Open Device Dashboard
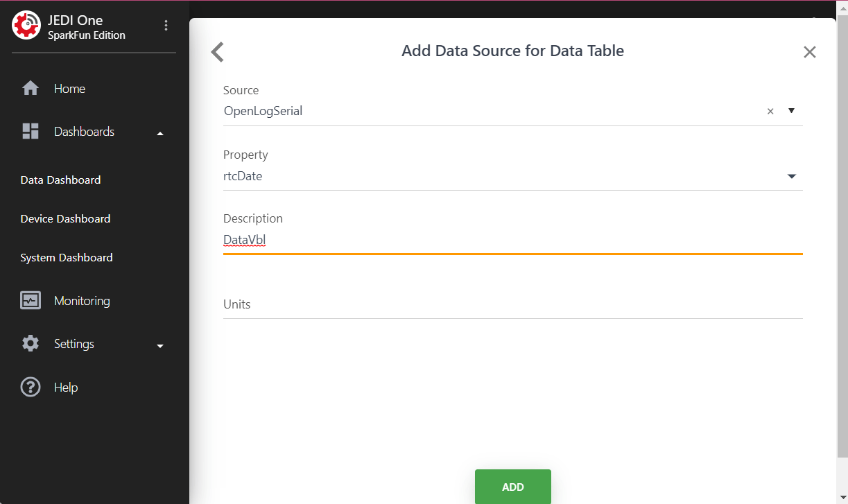Viewport: 848px width, 504px height. 65,218
